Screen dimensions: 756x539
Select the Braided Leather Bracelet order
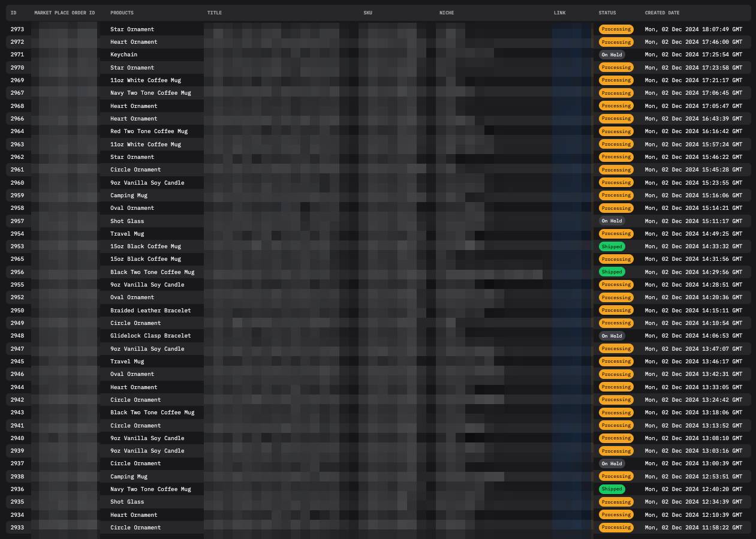click(x=150, y=311)
